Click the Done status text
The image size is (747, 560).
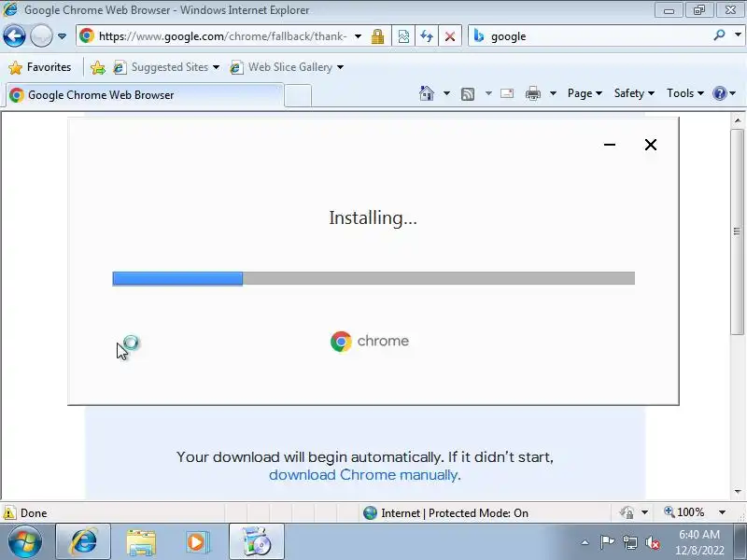click(34, 512)
